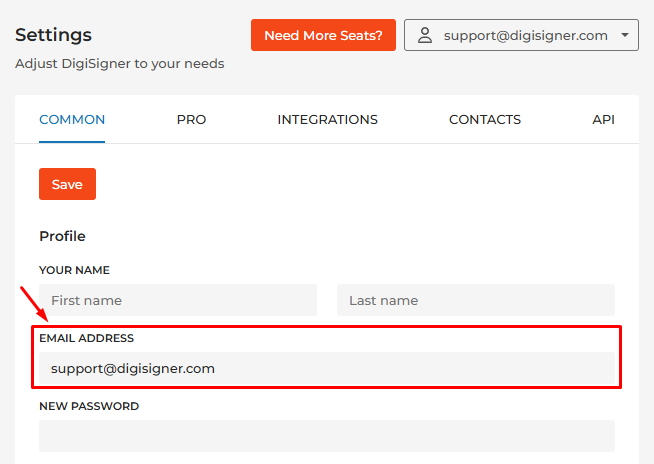Click into the Last name field
Image resolution: width=654 pixels, height=464 pixels.
(x=475, y=300)
